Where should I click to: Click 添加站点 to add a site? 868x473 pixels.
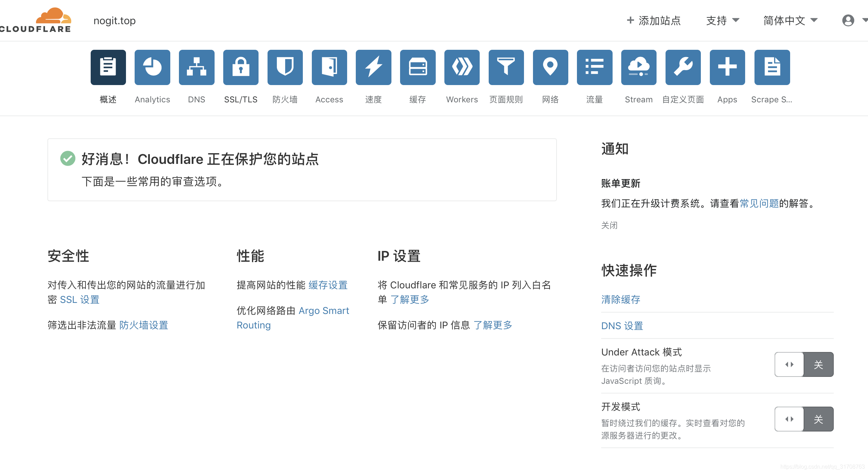click(654, 20)
